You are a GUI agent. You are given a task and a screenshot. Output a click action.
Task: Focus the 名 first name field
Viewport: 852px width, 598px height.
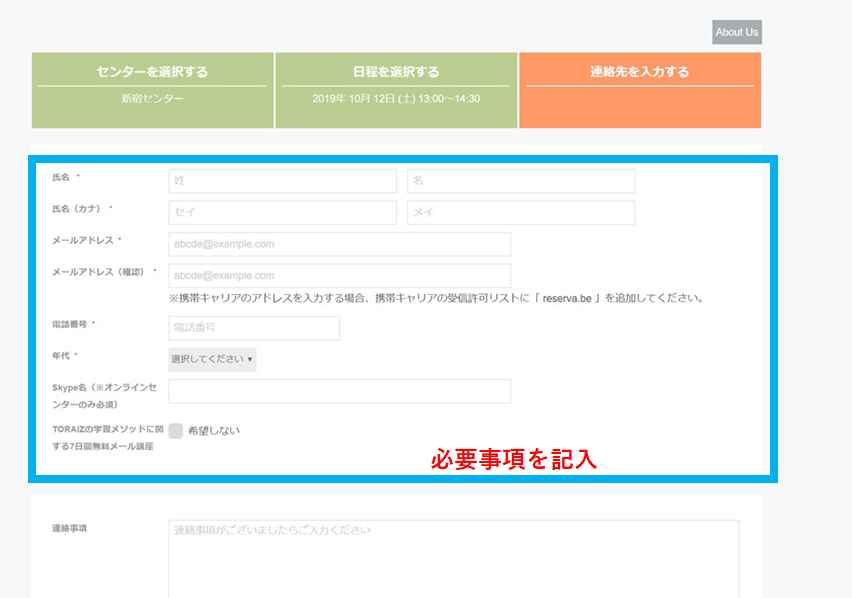click(x=520, y=181)
